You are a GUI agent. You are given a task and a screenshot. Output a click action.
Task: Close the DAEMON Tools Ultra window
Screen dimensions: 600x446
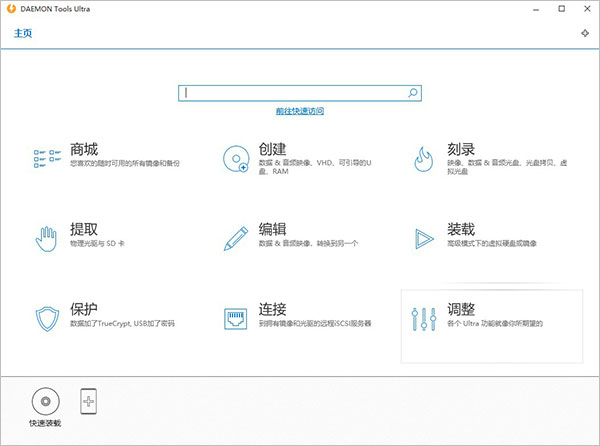point(587,9)
